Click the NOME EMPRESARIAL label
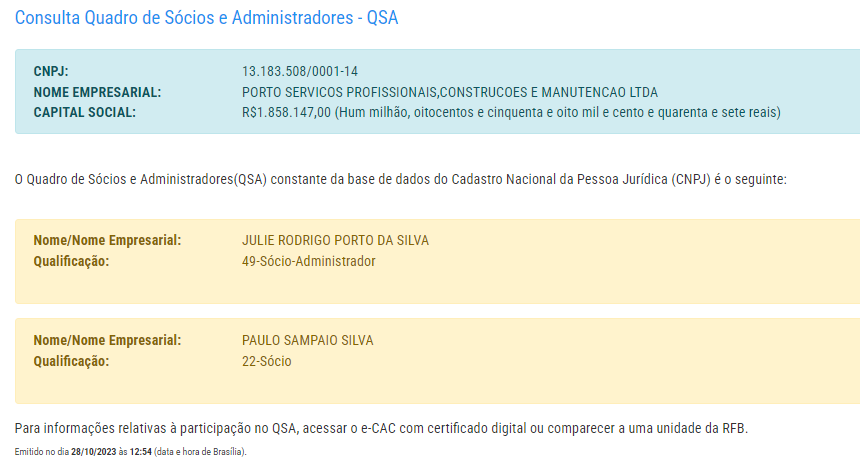 point(97,92)
